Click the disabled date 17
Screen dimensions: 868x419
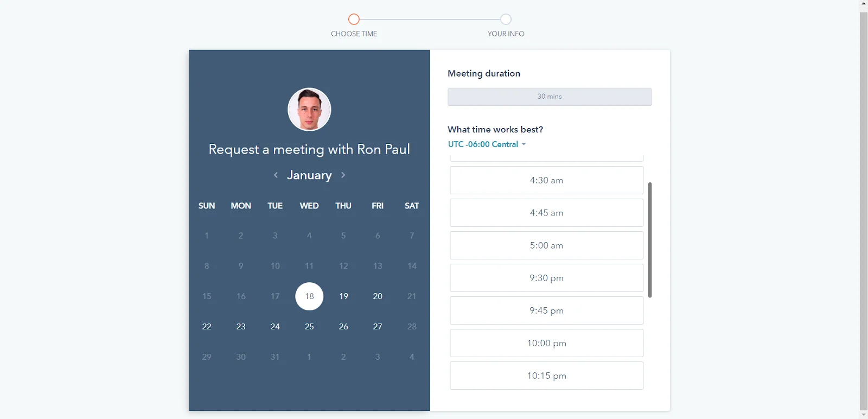(x=275, y=296)
